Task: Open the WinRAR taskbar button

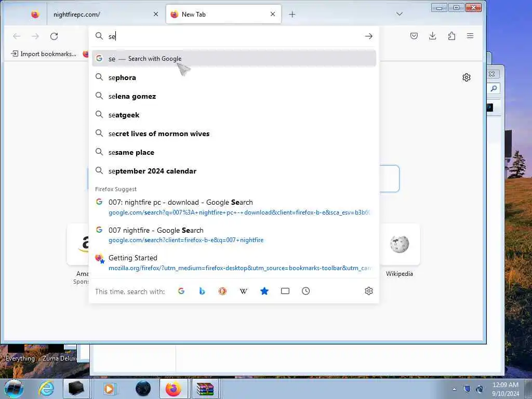Action: pyautogui.click(x=205, y=389)
